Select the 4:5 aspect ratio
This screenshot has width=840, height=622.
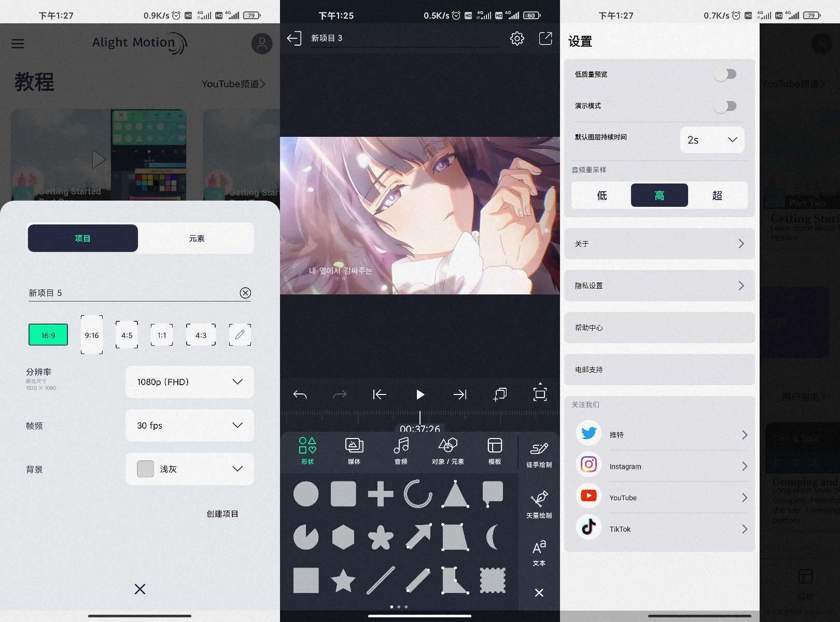[127, 335]
